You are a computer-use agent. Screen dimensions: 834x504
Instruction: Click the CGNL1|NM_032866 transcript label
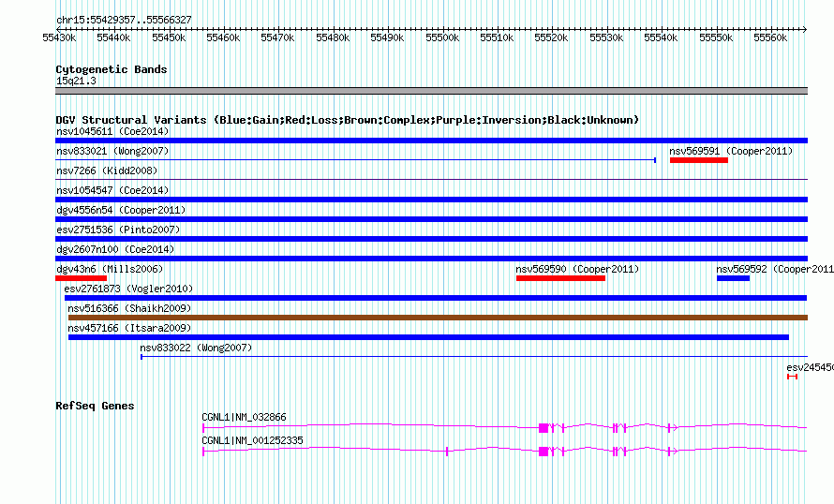(x=244, y=417)
